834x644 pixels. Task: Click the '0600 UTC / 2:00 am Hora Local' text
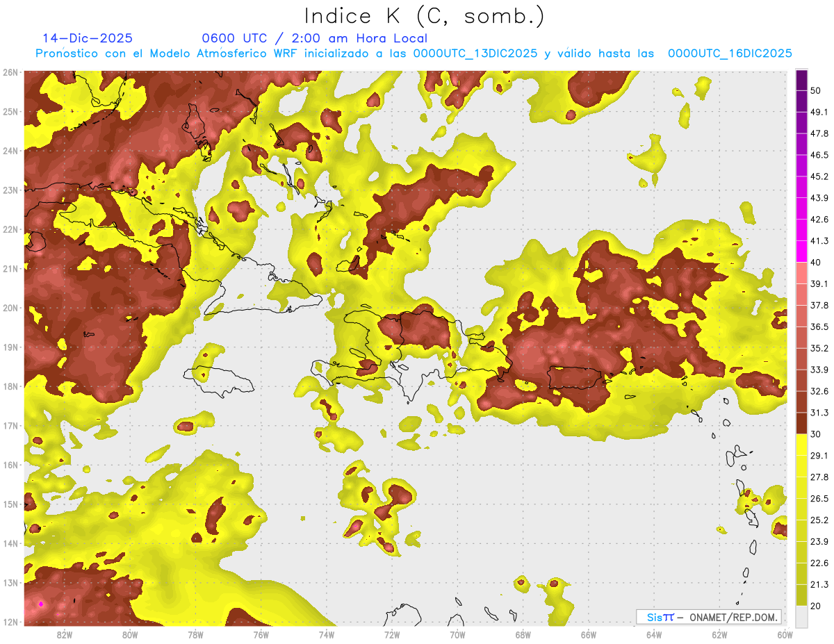tap(314, 38)
